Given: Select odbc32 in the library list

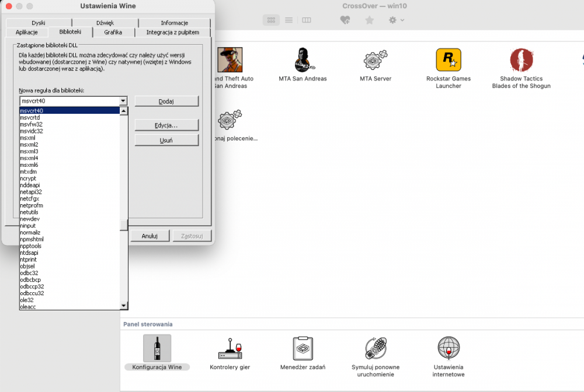Looking at the screenshot, I should [x=69, y=273].
